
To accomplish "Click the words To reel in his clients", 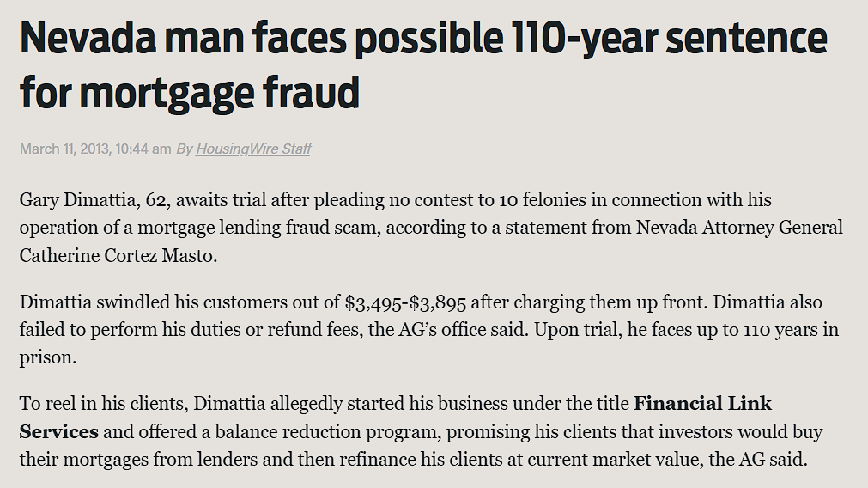I will (104, 403).
